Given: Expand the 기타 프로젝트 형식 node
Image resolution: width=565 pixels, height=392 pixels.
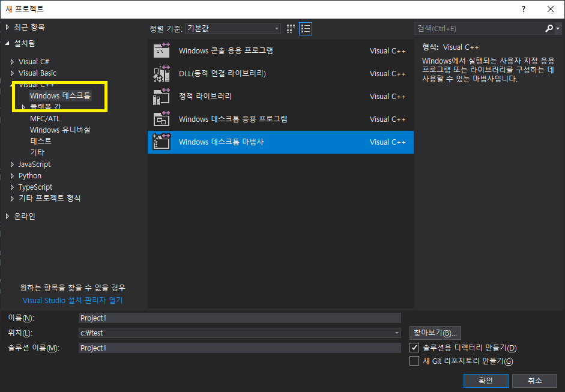Looking at the screenshot, I should [12, 199].
